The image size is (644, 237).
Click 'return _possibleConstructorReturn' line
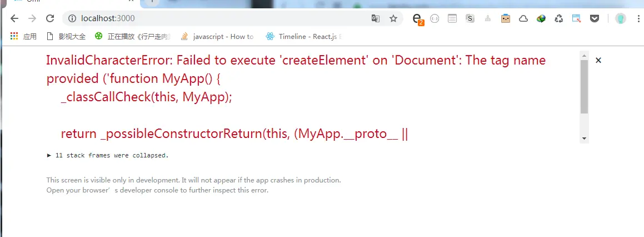coord(234,134)
